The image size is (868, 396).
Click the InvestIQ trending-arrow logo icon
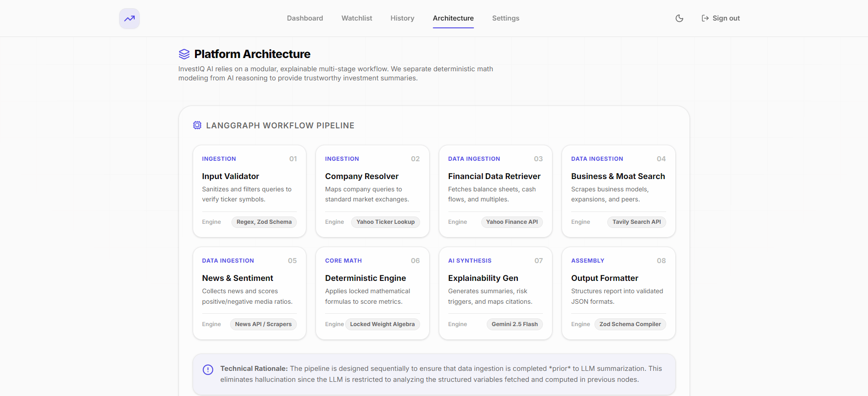pos(129,18)
